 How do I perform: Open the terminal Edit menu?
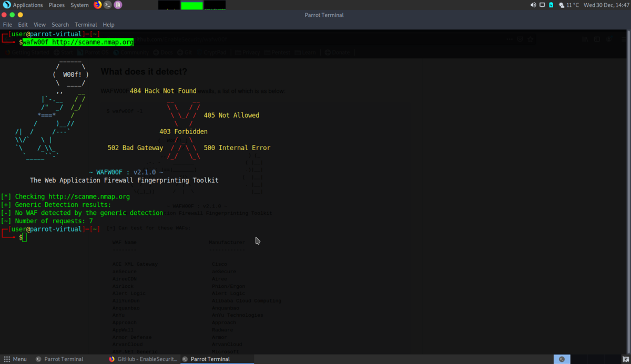coord(23,25)
